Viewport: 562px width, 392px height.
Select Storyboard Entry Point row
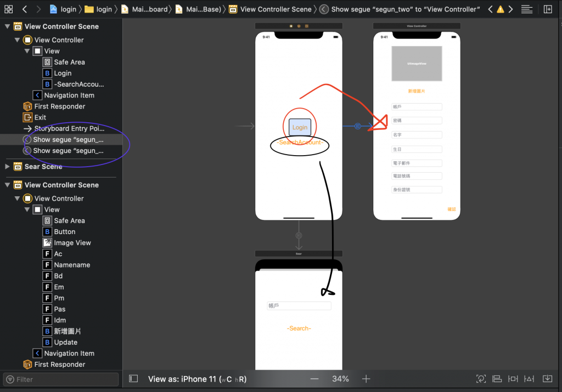64,128
